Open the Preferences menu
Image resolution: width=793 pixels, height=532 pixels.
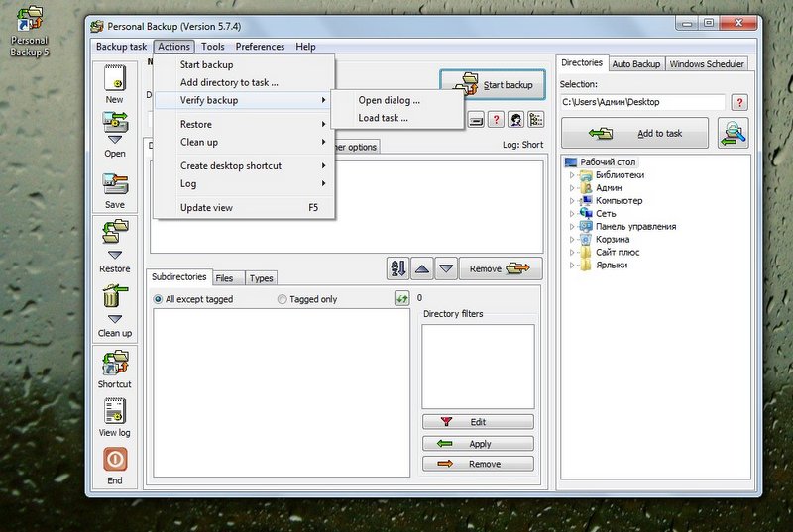[260, 47]
